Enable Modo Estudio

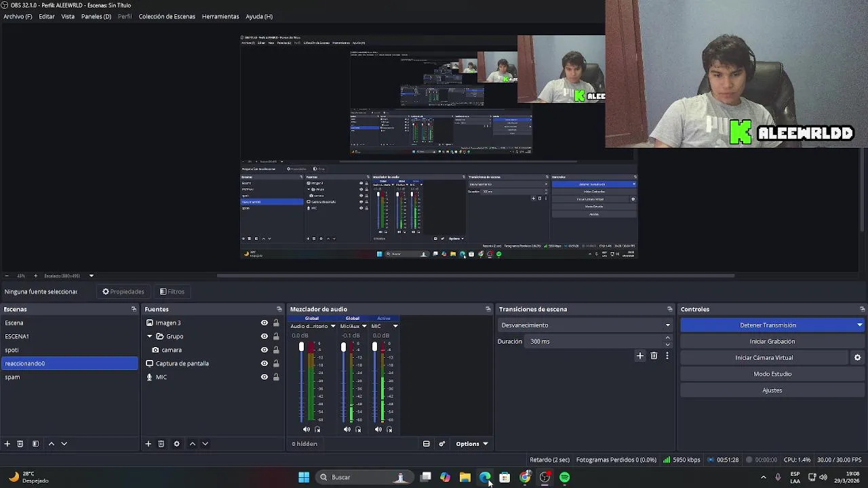coord(772,374)
